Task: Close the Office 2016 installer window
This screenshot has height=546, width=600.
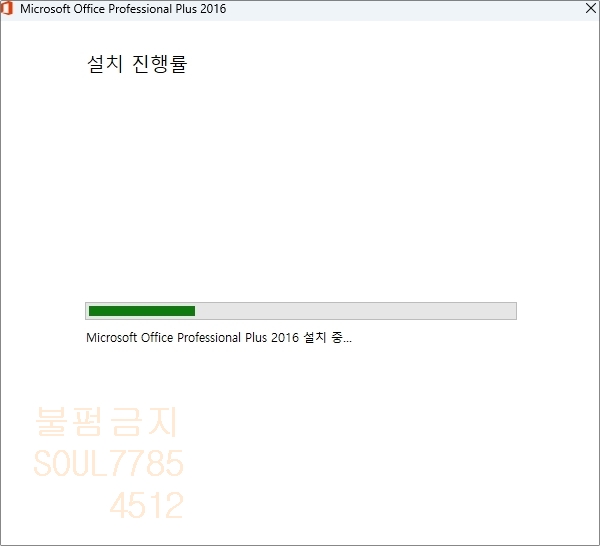Action: click(589, 9)
